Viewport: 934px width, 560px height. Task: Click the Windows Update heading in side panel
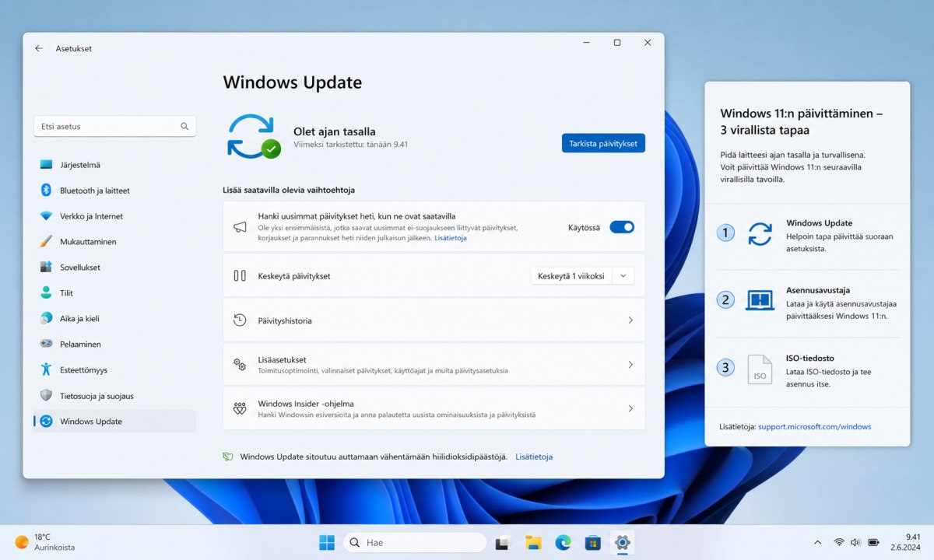pos(819,223)
